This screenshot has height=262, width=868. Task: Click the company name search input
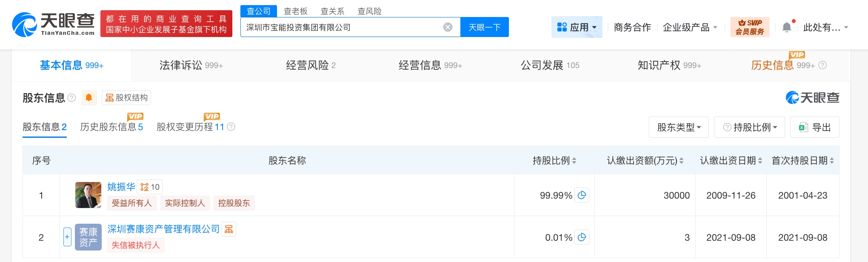(340, 27)
